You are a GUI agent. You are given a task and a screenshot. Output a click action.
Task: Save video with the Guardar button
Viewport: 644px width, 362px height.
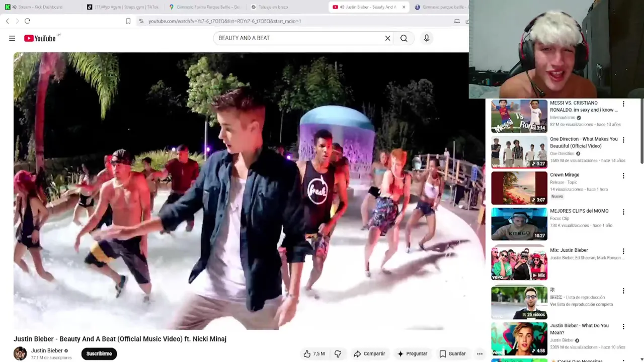(x=452, y=353)
